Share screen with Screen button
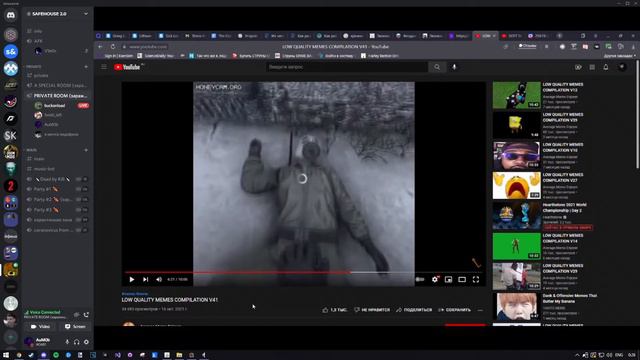 tap(75, 327)
